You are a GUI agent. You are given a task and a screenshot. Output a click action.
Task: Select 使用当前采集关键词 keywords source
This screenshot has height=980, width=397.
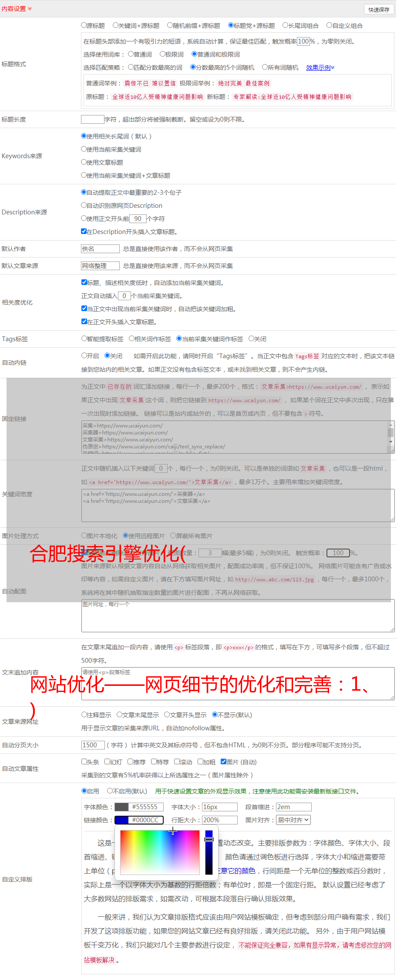pos(84,149)
